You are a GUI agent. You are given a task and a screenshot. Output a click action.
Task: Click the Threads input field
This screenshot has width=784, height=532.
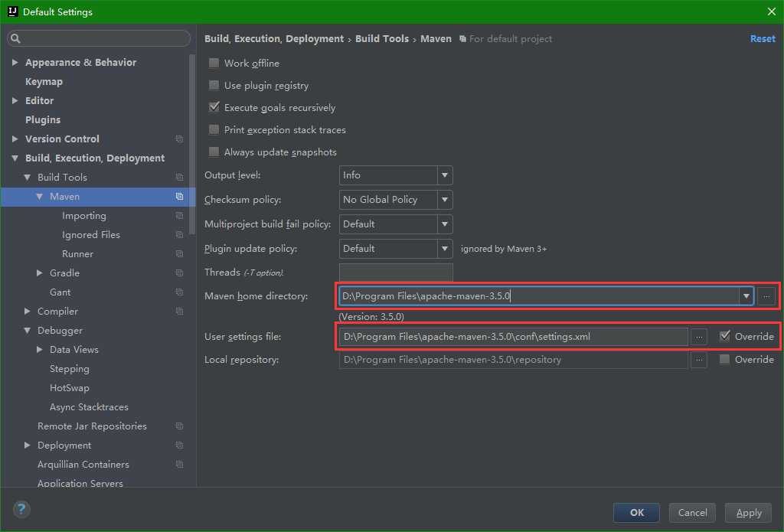point(396,273)
